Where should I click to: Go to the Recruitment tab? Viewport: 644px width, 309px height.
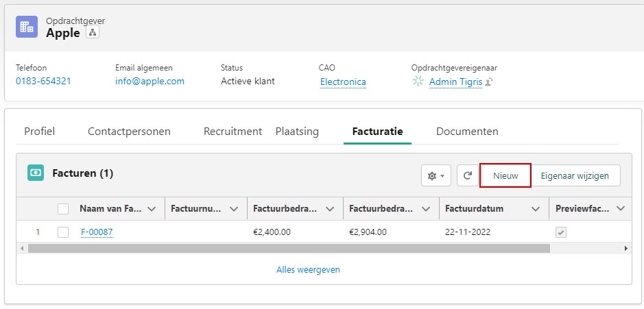[232, 132]
